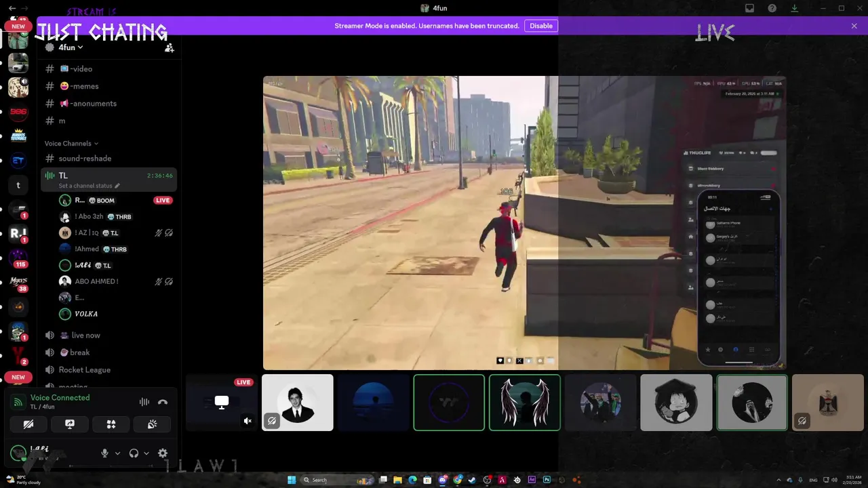The image size is (868, 488).
Task: Dismiss the Streamer Mode banner
Action: pos(854,26)
